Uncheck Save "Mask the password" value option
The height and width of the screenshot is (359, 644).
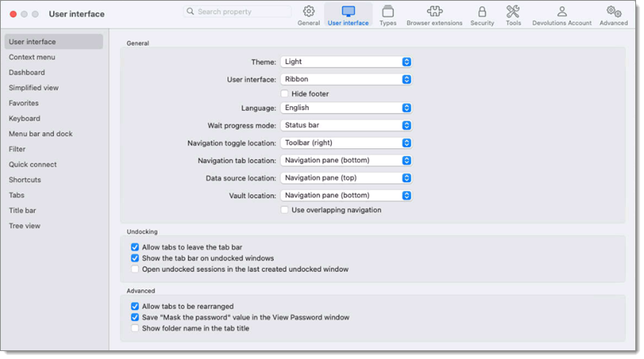[135, 318]
